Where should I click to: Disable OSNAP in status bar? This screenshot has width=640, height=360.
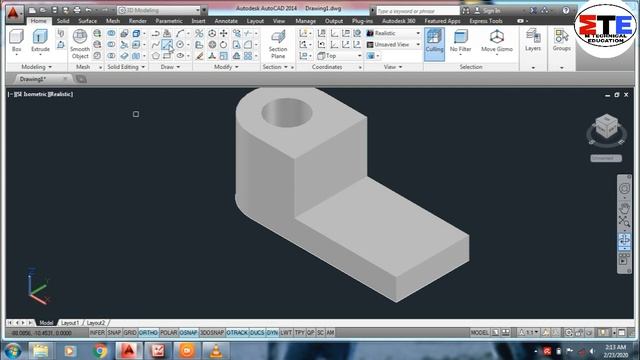pyautogui.click(x=188, y=333)
